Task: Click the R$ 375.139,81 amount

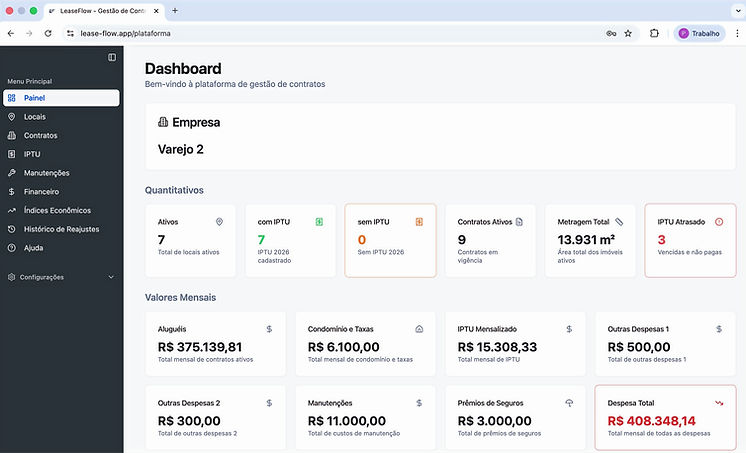Action: [200, 347]
